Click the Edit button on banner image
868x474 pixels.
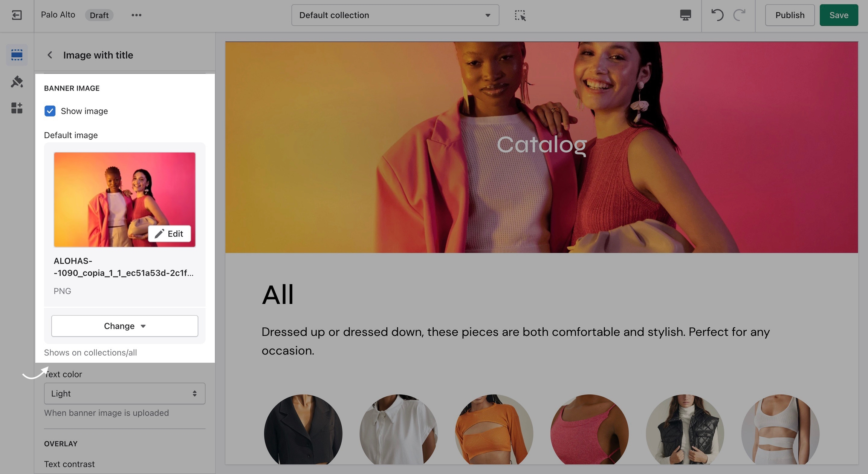[169, 234]
